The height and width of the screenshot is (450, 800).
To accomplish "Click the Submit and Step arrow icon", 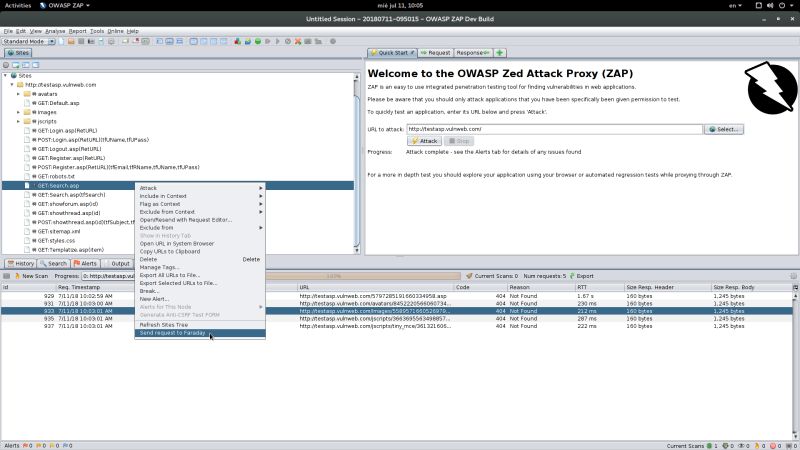I will 267,41.
